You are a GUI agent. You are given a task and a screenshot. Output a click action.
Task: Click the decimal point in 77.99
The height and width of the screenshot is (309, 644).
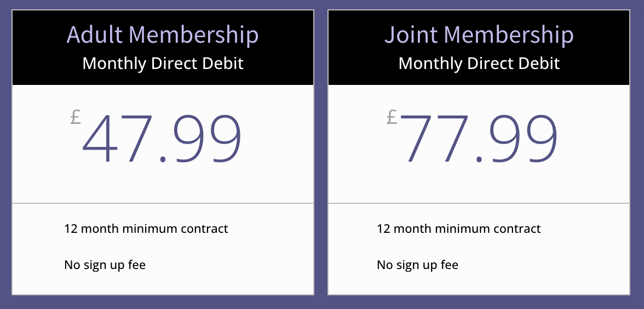(x=479, y=159)
